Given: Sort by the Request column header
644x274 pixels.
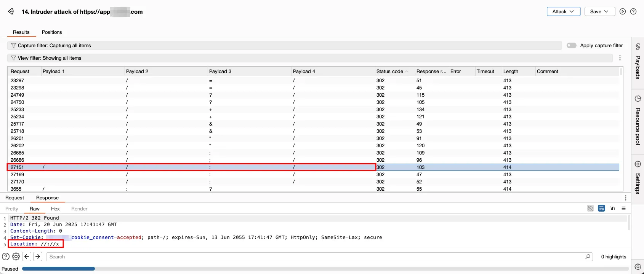Looking at the screenshot, I should (x=24, y=71).
